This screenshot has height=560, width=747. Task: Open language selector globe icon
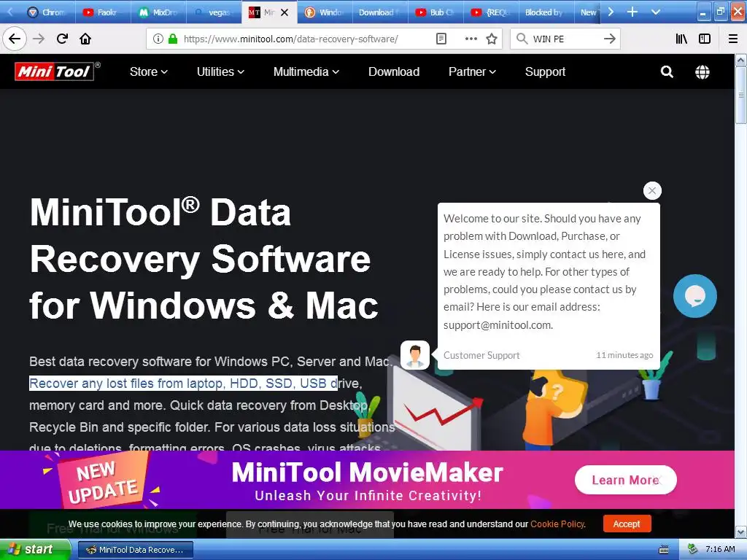(703, 72)
